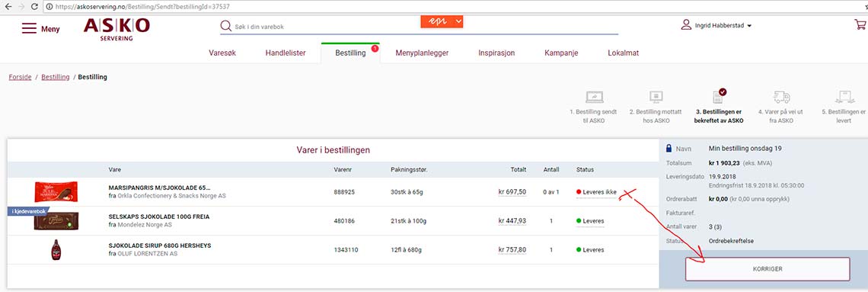Open the orange epi dropdown
This screenshot has width=868, height=292.
(442, 21)
